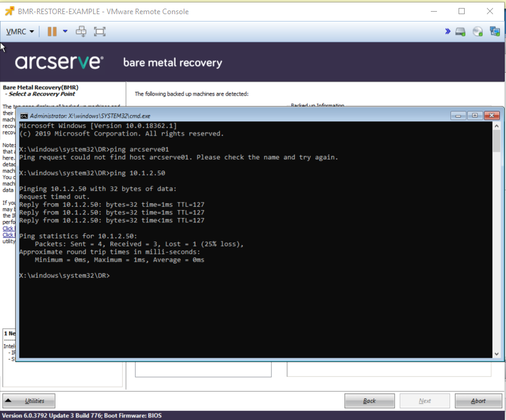Enter full screen mode
Viewport: 506px width, 420px height.
tap(100, 31)
